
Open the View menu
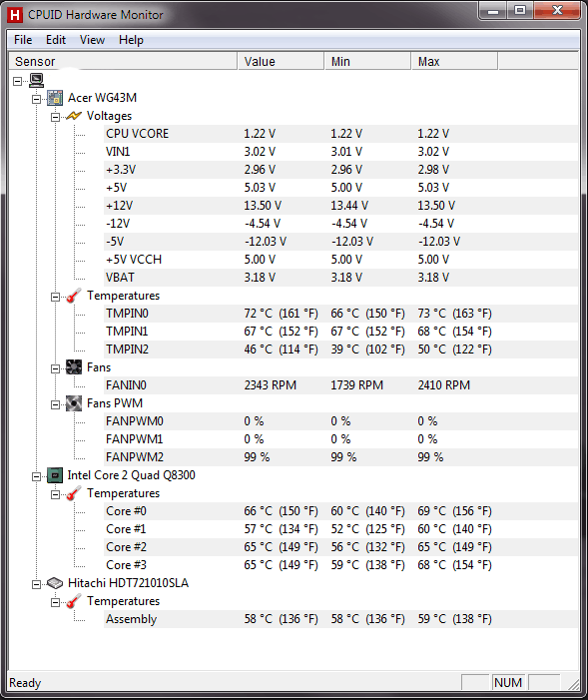[92, 40]
